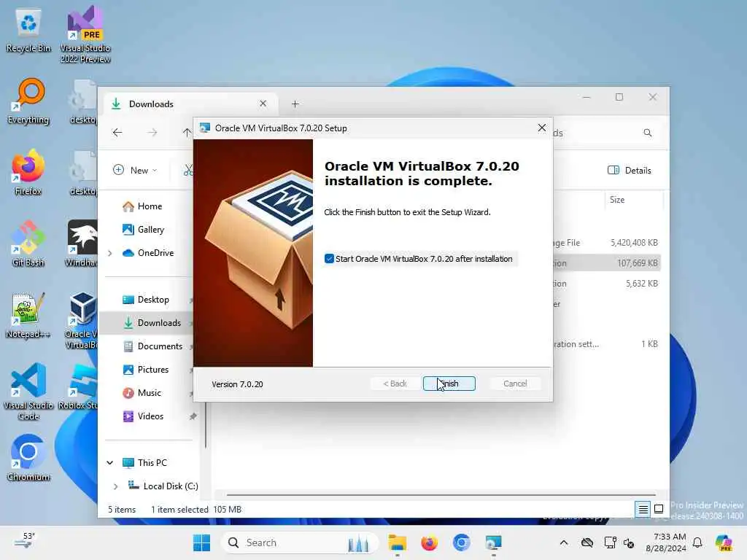Viewport: 747px width, 560px height.
Task: Open the Windows Start menu
Action: pyautogui.click(x=201, y=542)
